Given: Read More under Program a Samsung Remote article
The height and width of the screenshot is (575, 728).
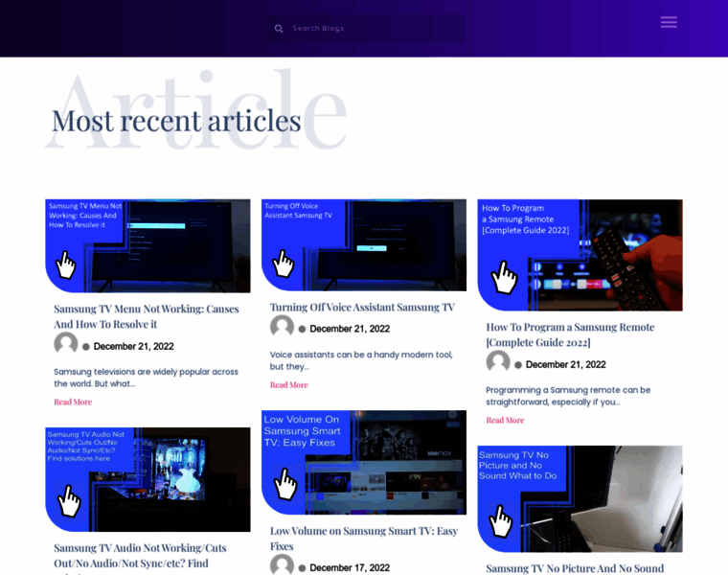Looking at the screenshot, I should click(x=505, y=420).
